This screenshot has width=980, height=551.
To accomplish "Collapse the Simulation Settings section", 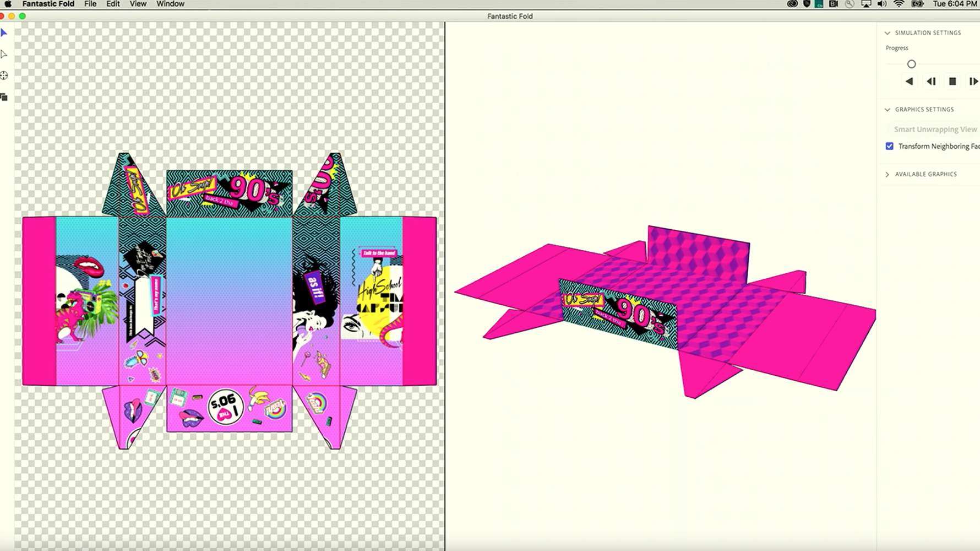I will (888, 33).
